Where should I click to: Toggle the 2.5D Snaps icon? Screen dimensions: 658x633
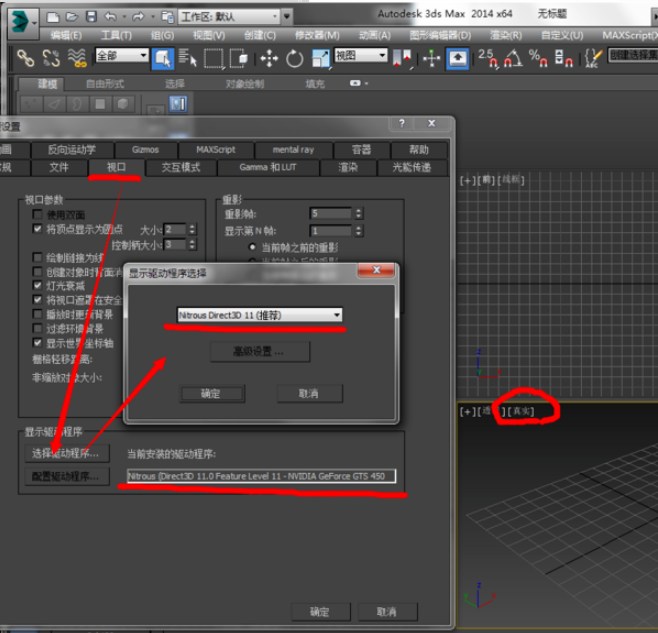[x=488, y=58]
